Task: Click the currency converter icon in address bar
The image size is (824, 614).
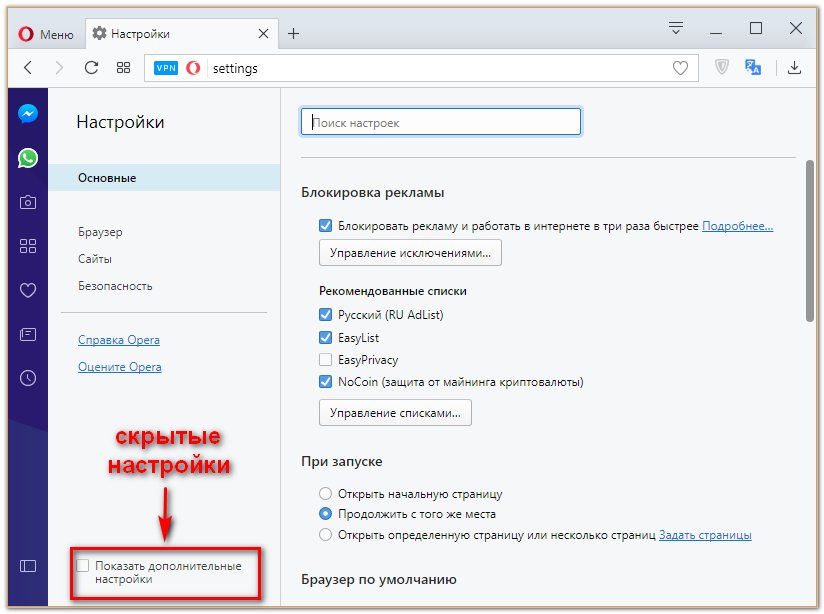Action: pyautogui.click(x=753, y=68)
